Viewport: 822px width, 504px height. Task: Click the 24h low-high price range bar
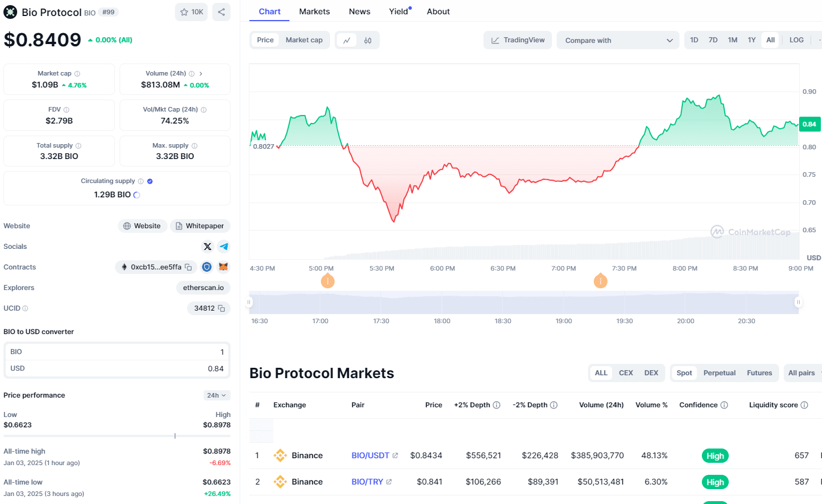(117, 436)
